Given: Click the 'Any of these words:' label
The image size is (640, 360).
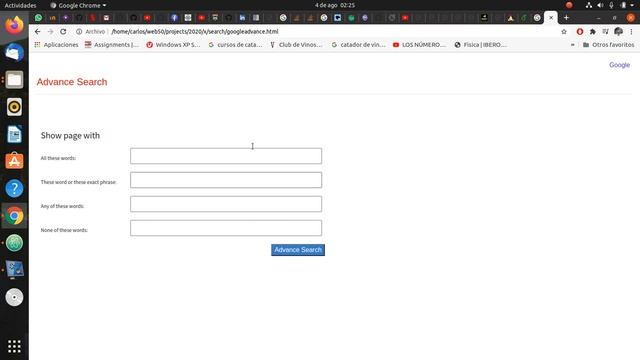Looking at the screenshot, I should tap(62, 206).
